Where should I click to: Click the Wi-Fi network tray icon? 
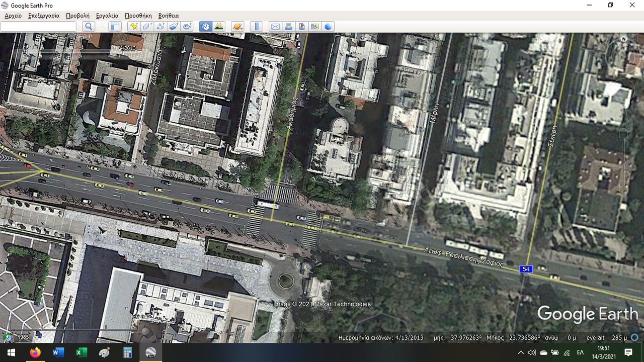[x=567, y=352]
